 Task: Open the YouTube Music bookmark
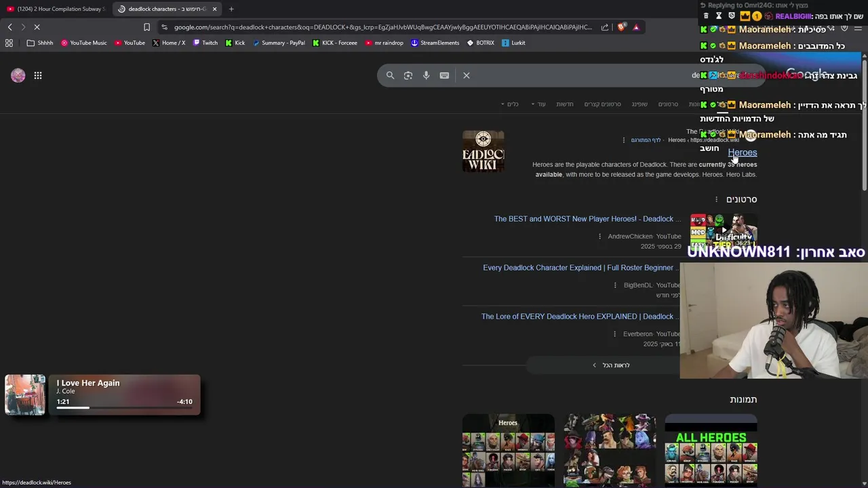coord(83,43)
